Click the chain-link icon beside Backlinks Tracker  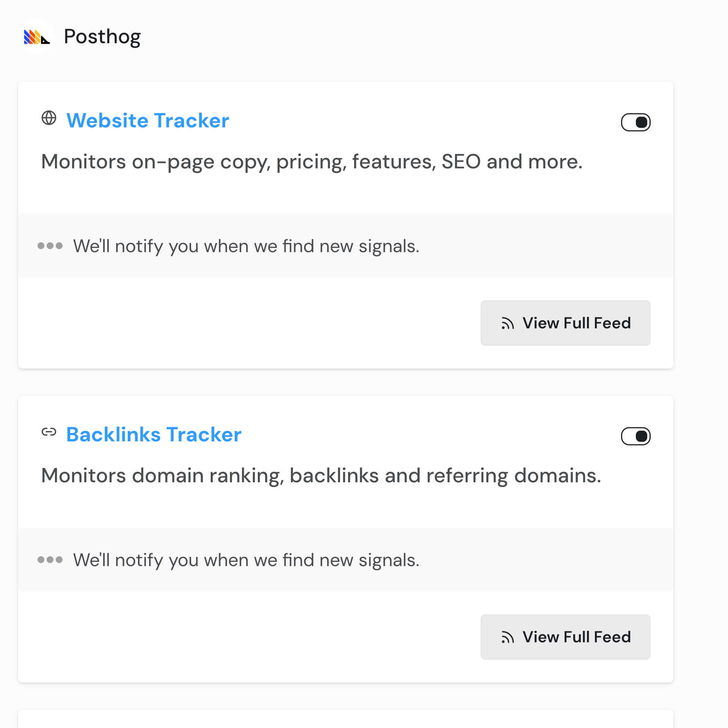(x=49, y=432)
